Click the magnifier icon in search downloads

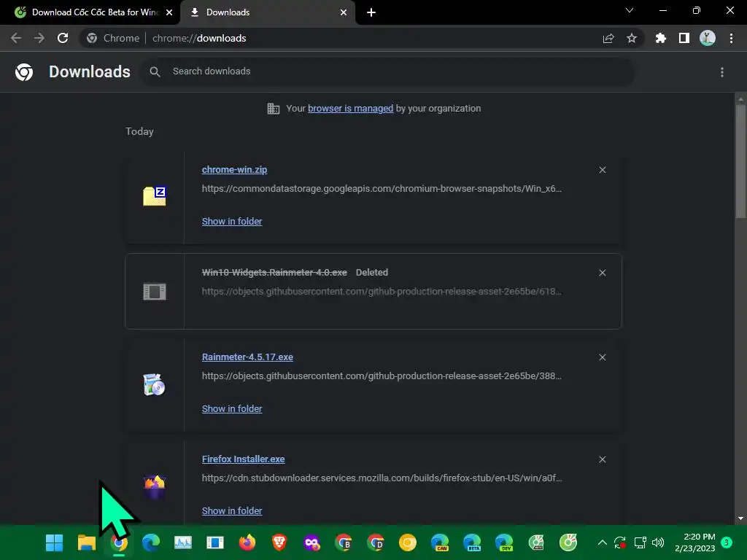(155, 71)
